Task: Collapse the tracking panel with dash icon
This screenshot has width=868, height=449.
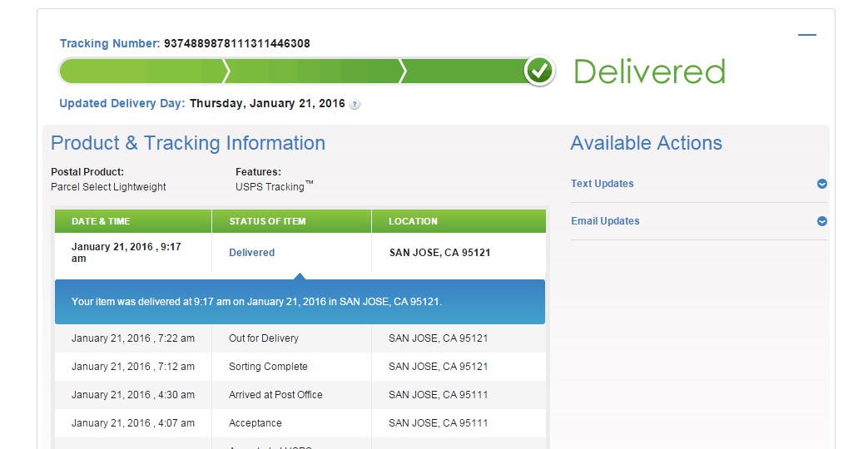Action: (806, 35)
